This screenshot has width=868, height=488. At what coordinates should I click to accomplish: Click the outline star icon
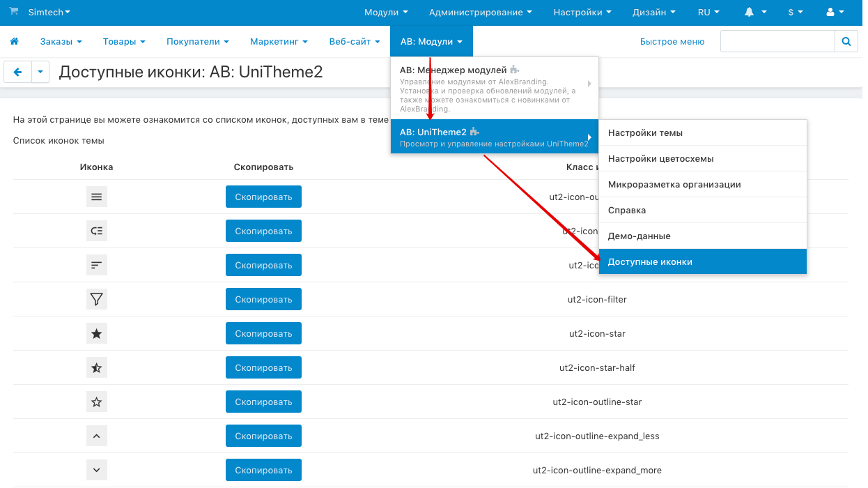coord(97,402)
